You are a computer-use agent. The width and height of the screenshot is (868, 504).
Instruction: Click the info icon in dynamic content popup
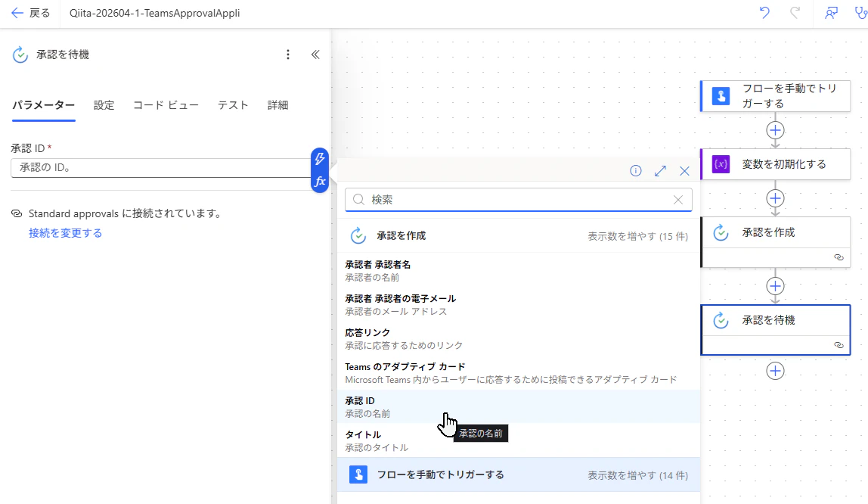pyautogui.click(x=635, y=170)
